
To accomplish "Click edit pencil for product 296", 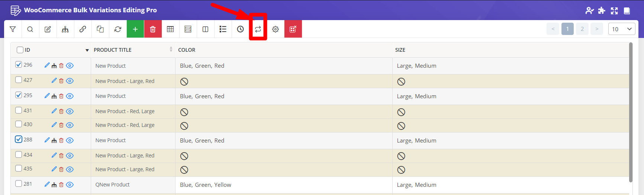I will coord(47,65).
